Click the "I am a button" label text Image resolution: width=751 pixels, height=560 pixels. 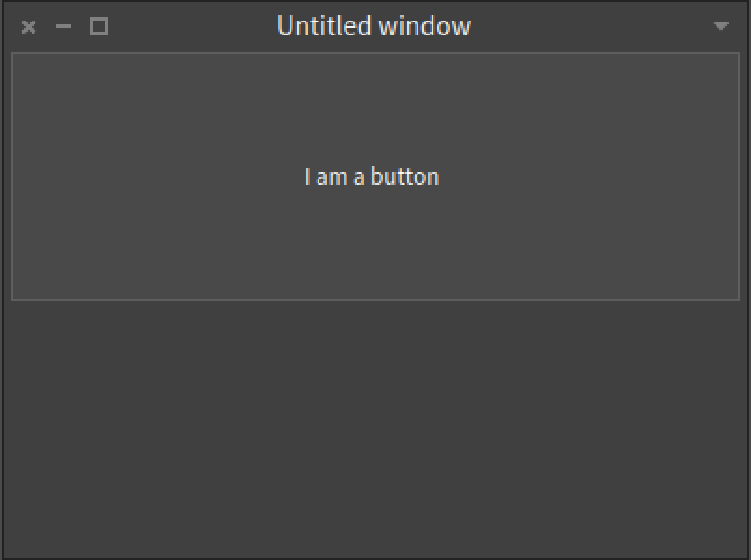(372, 176)
